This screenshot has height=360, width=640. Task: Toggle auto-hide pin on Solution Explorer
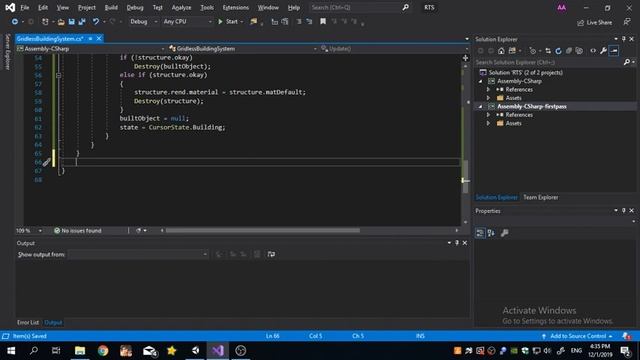point(624,39)
